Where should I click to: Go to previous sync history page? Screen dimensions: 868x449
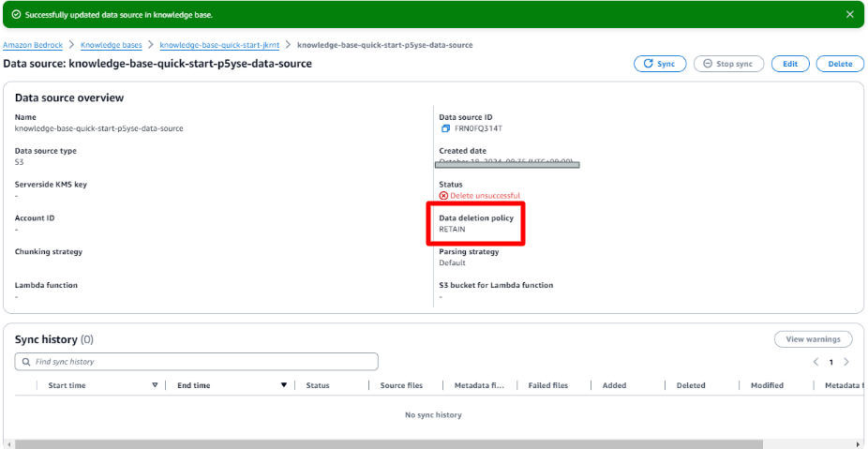click(816, 362)
